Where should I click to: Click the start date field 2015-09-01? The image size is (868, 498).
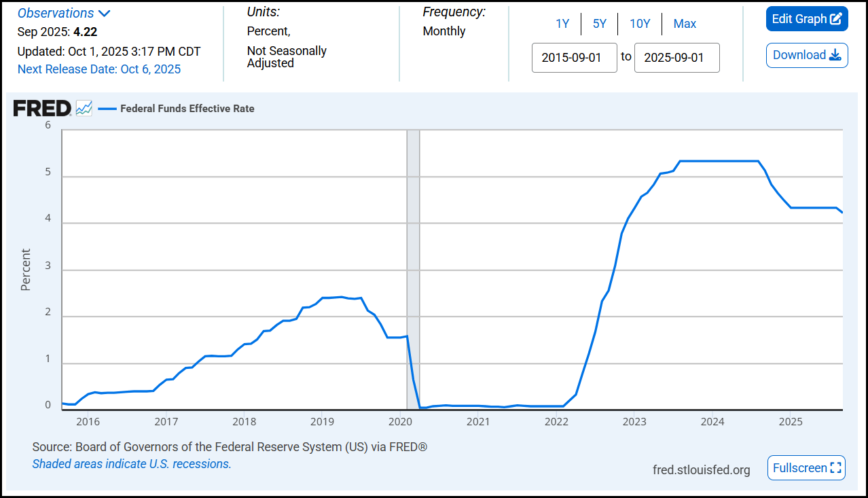(574, 57)
